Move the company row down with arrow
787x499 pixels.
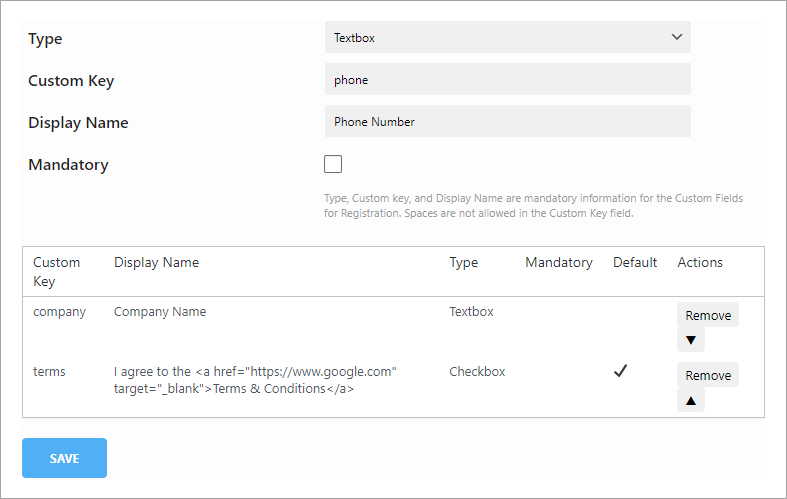click(691, 340)
